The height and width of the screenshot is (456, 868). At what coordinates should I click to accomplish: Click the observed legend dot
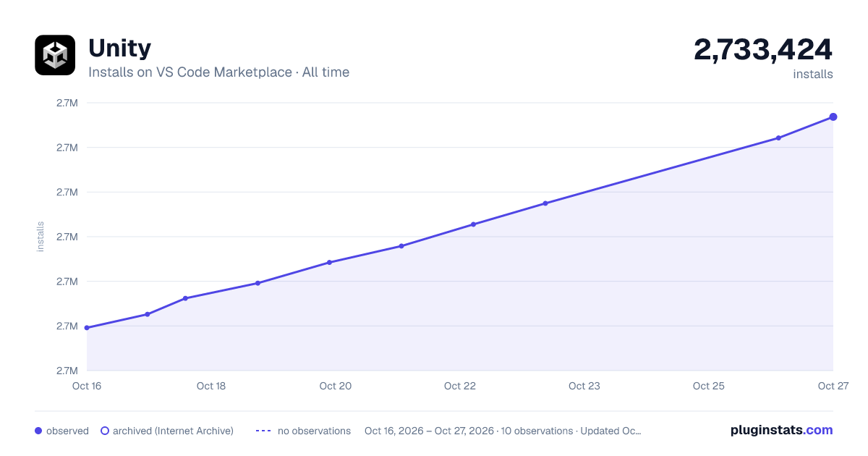pos(38,431)
